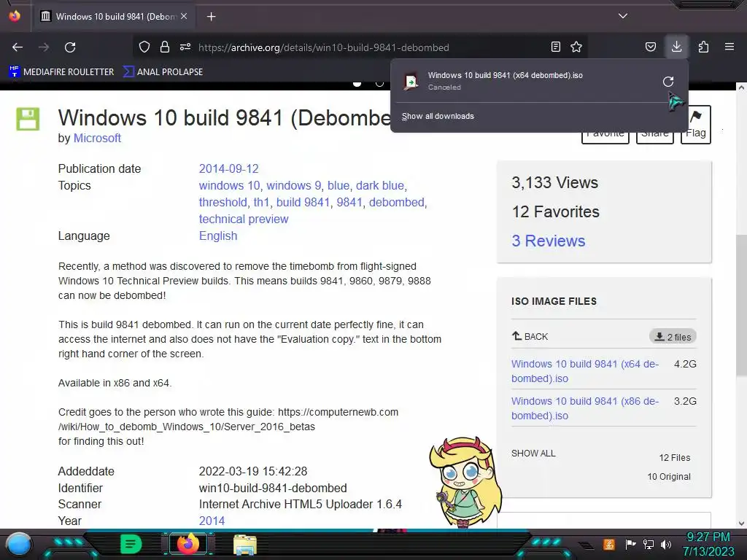Open a new tab with plus button
Screen dimensions: 747x560
(211, 17)
